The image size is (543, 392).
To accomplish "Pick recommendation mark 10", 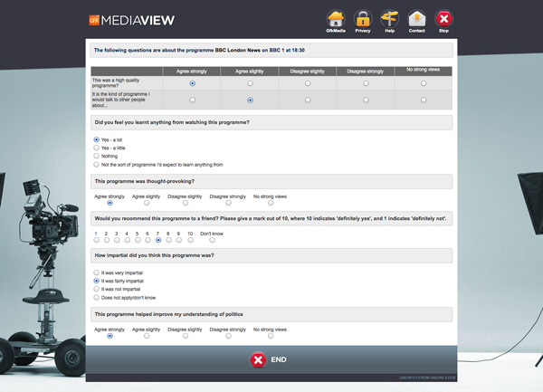I will [x=190, y=240].
